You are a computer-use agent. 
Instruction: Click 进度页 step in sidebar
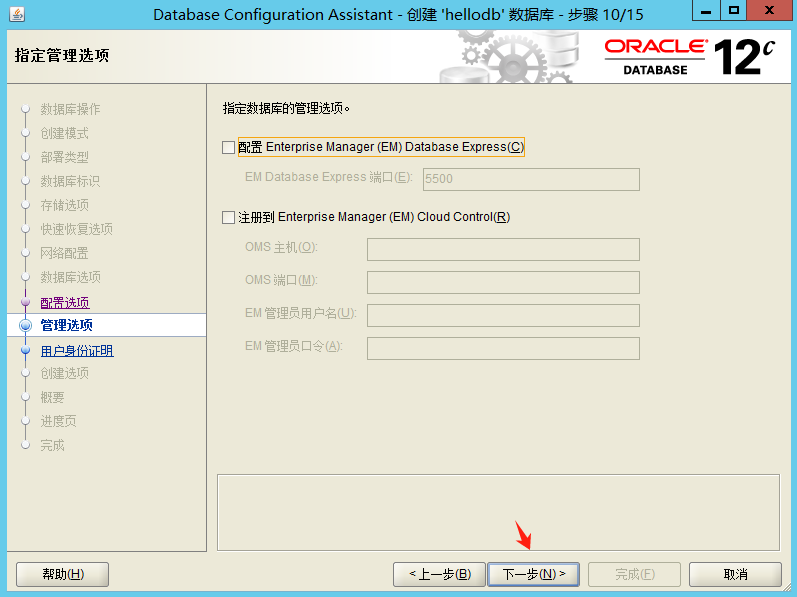click(x=58, y=421)
